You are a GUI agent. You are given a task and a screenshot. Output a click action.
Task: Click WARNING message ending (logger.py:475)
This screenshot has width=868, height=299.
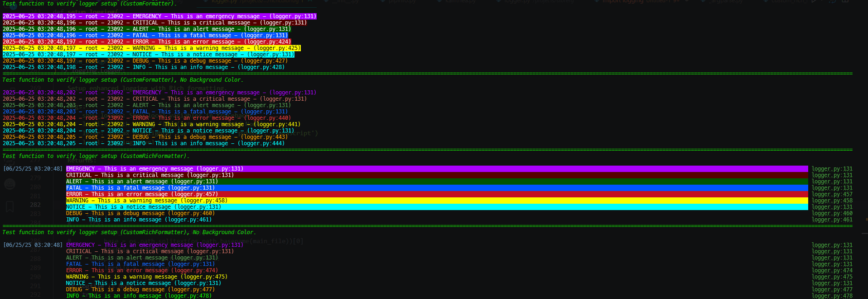(x=147, y=277)
